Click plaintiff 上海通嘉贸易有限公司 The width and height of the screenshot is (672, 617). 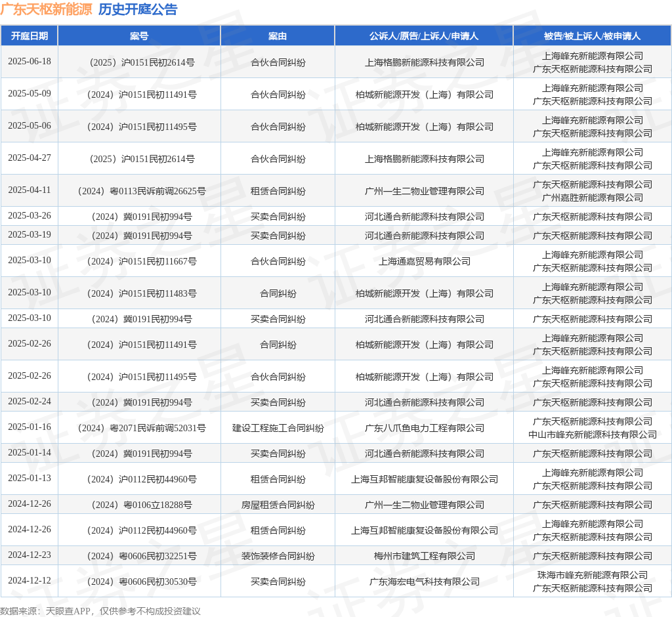coord(425,261)
